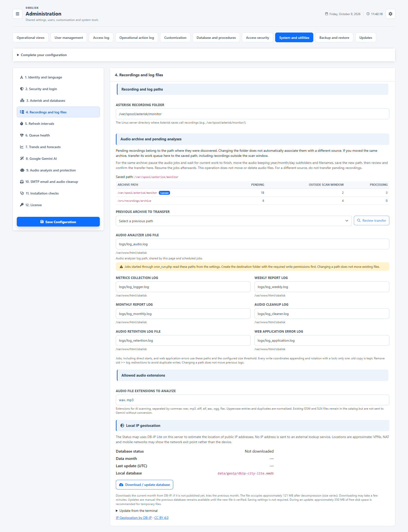Click the Audio analysis robot icon
The height and width of the screenshot is (532, 408).
[22, 170]
